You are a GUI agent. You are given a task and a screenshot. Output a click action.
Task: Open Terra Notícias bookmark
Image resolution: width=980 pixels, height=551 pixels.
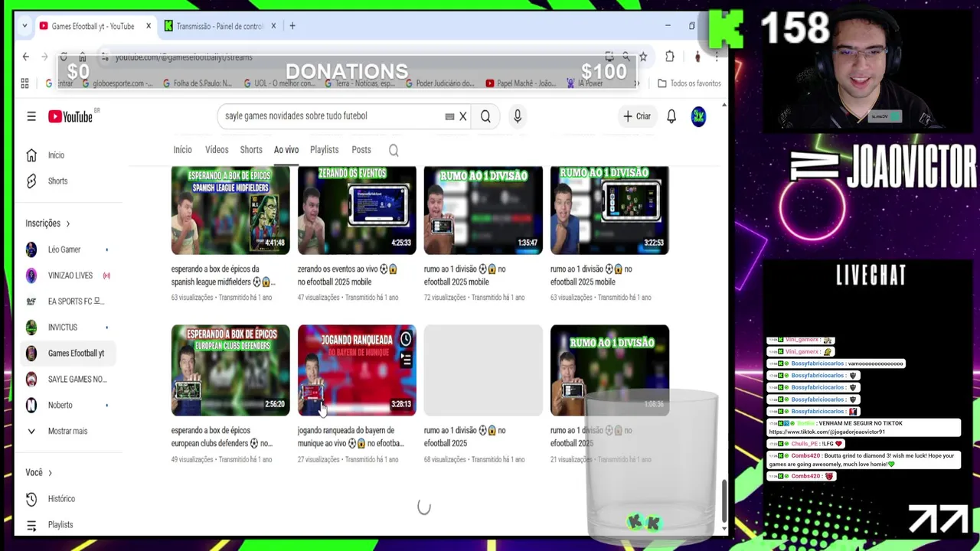click(360, 83)
